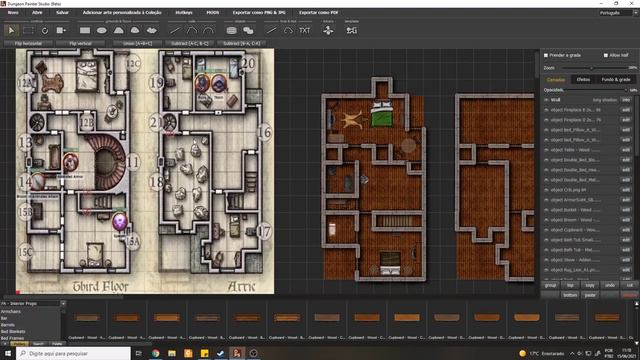This screenshot has width=640, height=360.
Task: Adjust the Zoom slider handle
Action: (591, 68)
